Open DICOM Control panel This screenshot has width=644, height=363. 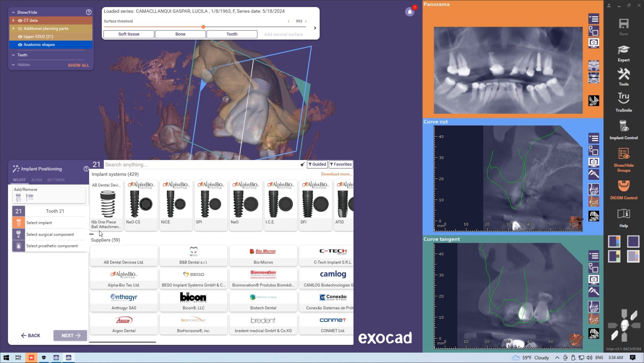click(623, 190)
